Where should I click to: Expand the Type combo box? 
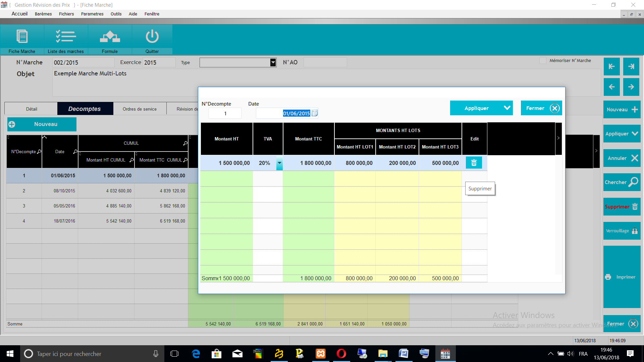pos(273,62)
